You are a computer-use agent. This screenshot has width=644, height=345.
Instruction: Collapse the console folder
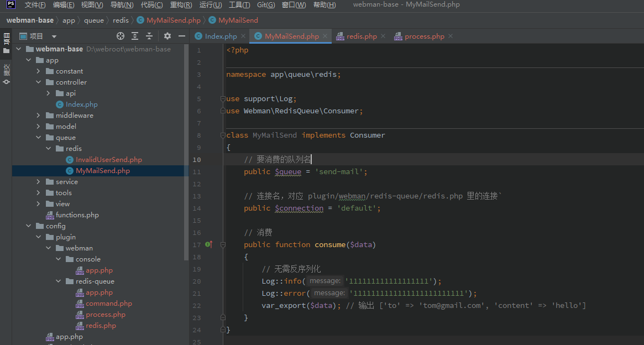click(59, 259)
